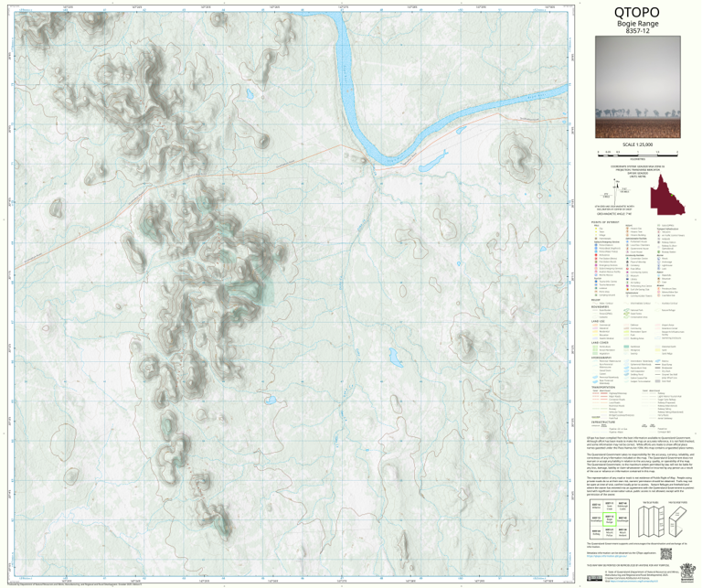Screen dimensions: 702x588
Task: Click the Queensland Government coat of arms
Action: 686,573
